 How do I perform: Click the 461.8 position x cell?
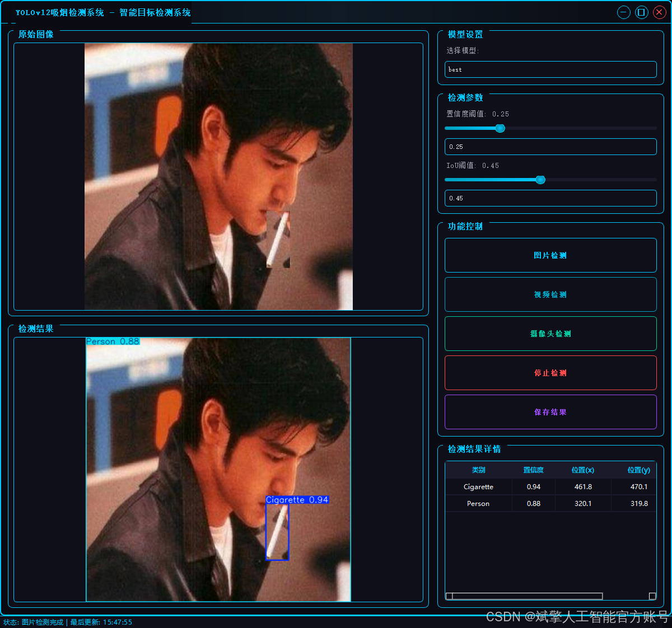tap(583, 487)
